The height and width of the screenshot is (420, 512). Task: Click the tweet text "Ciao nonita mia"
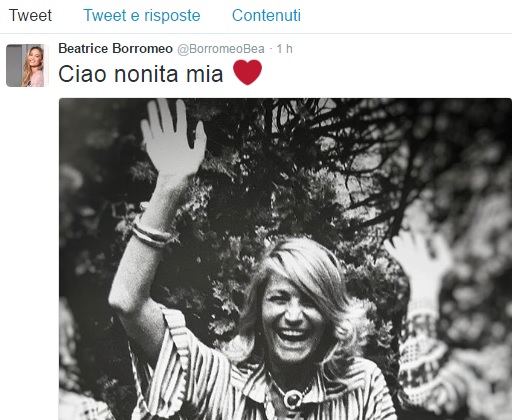[x=141, y=74]
